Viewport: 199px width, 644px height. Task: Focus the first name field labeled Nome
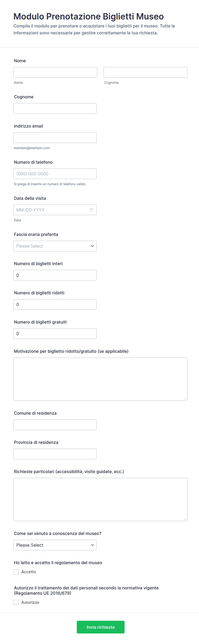(x=55, y=72)
